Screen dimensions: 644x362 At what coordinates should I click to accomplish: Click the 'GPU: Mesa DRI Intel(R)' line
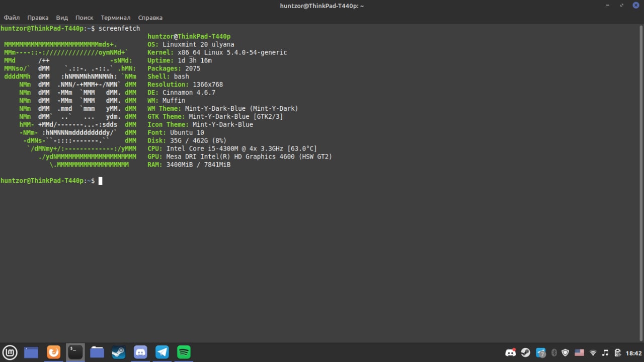click(240, 157)
